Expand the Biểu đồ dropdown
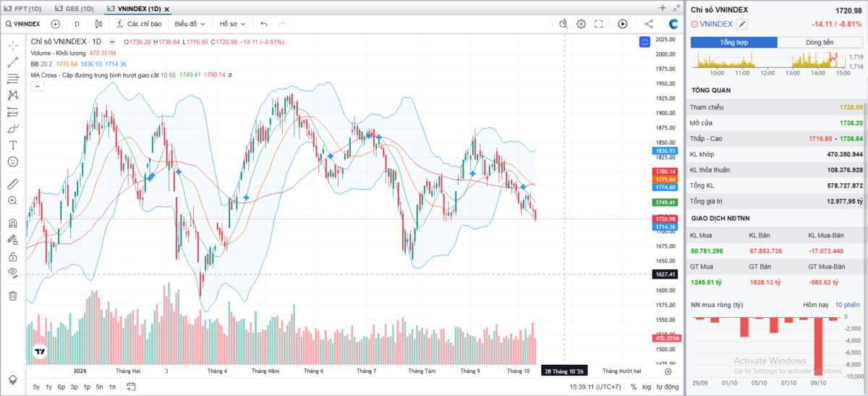This screenshot has height=396, width=868. (x=190, y=24)
